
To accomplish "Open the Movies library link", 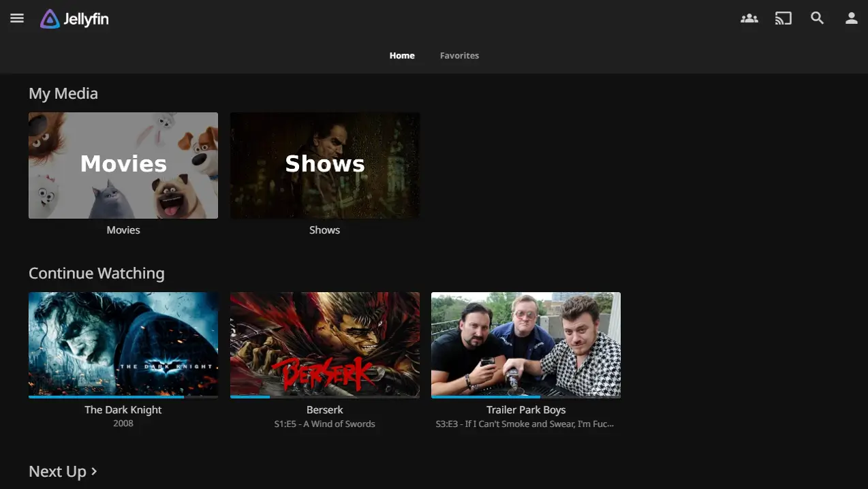I will click(x=123, y=230).
